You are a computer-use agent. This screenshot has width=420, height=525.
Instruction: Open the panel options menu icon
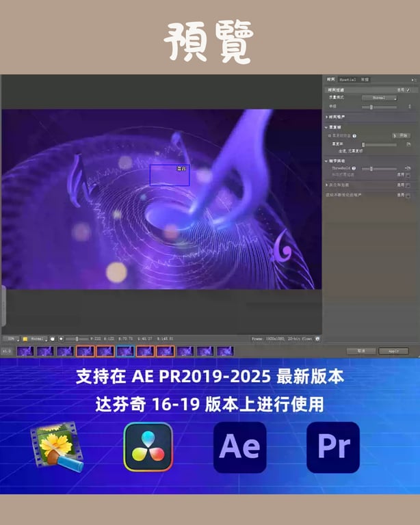[x=415, y=80]
